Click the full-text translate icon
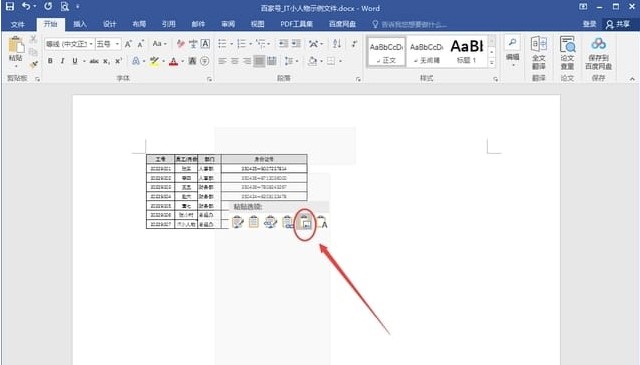This screenshot has width=640, height=365. tap(539, 53)
